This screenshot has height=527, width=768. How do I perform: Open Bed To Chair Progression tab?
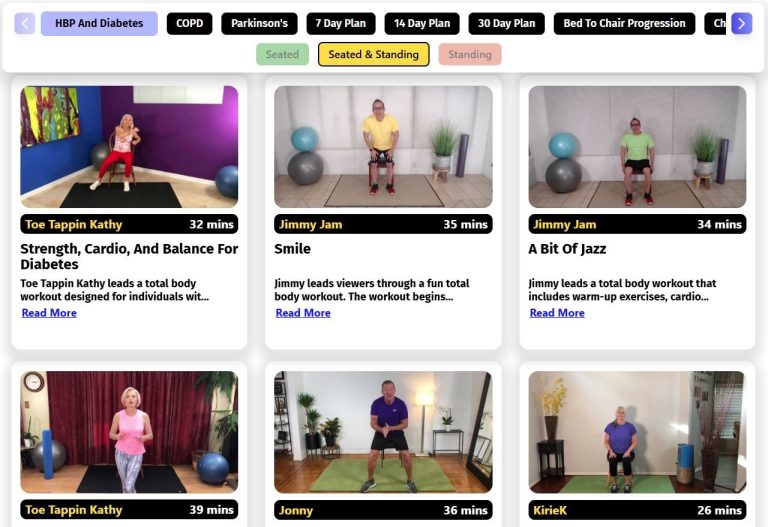point(624,24)
